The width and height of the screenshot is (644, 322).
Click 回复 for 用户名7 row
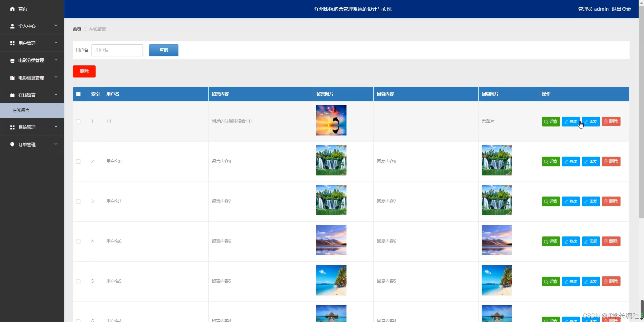pyautogui.click(x=591, y=201)
